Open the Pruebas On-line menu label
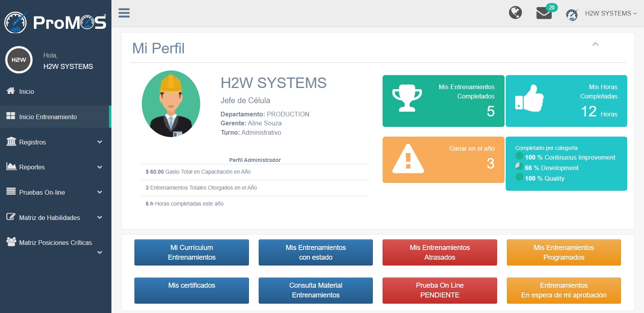Image resolution: width=644 pixels, height=313 pixels. pyautogui.click(x=42, y=192)
